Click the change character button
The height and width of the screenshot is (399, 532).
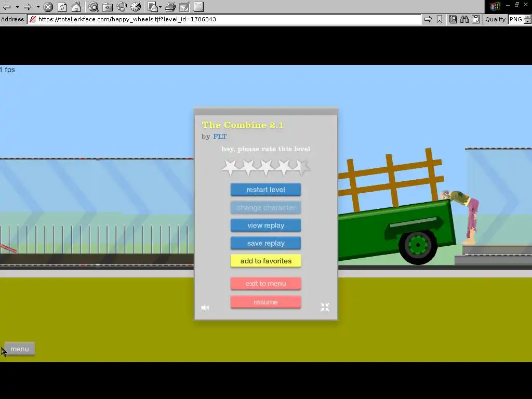coord(265,208)
